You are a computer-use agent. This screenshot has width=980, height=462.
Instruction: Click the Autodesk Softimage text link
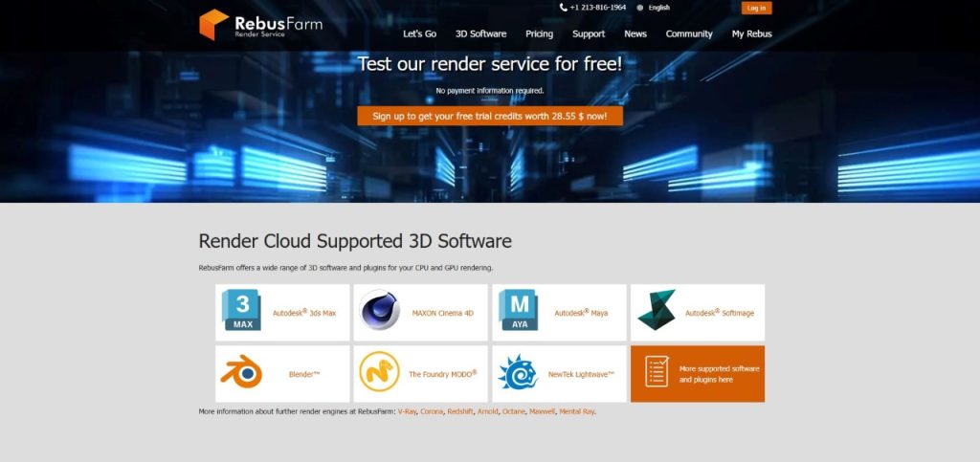tap(720, 313)
